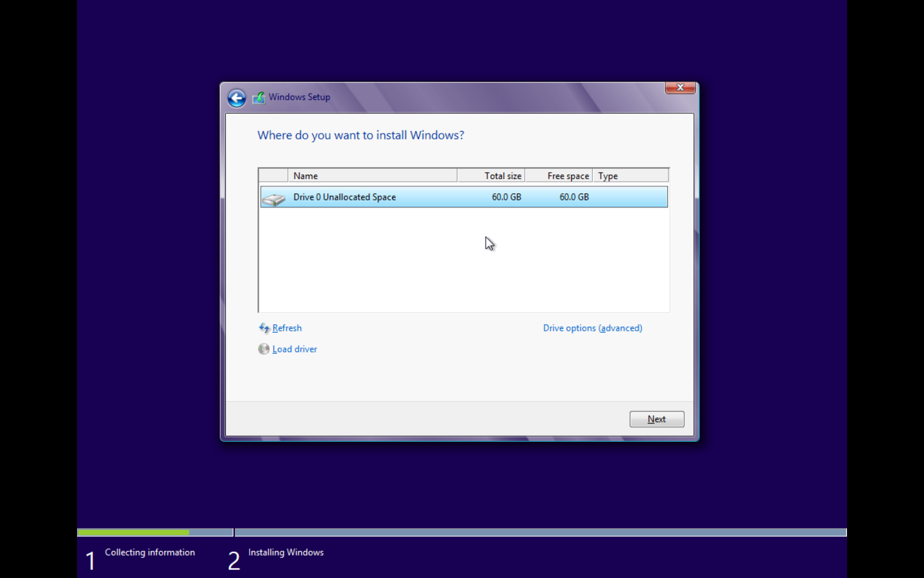Click the Collecting information step label

150,552
